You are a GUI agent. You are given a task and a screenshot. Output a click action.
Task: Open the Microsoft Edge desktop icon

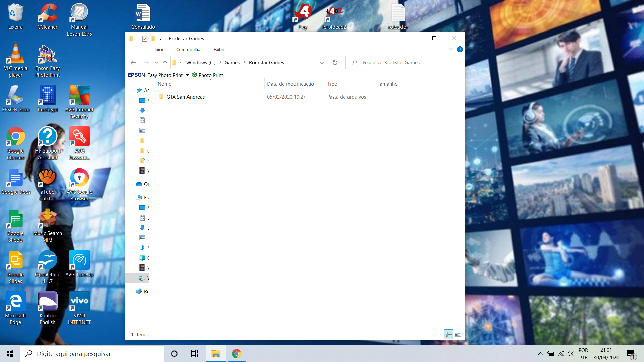(x=15, y=308)
